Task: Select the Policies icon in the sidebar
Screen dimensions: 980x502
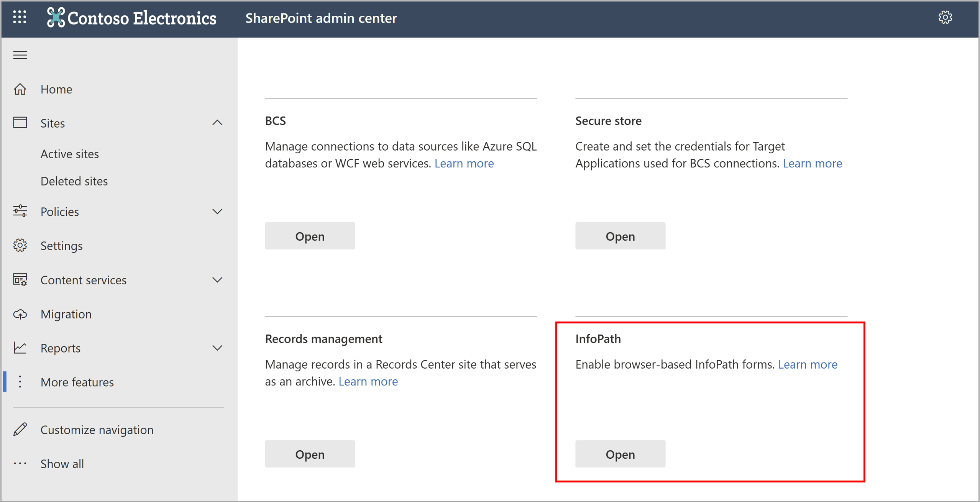Action: (20, 211)
